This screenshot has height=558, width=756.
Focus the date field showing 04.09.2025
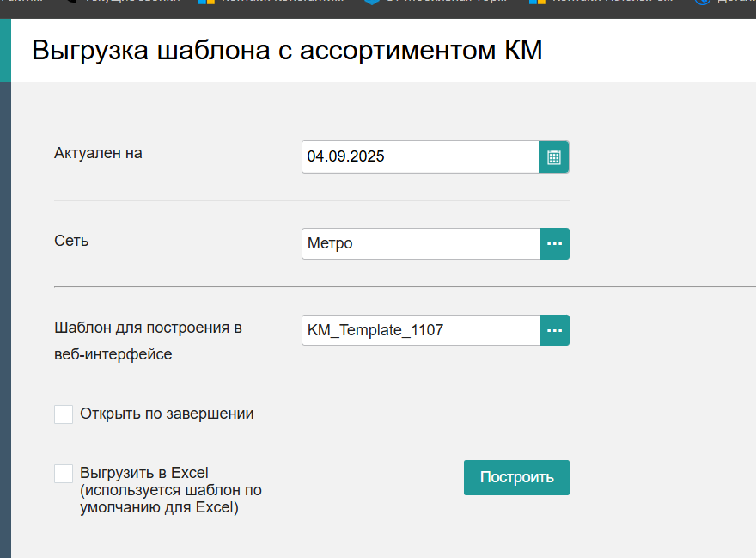pos(420,156)
